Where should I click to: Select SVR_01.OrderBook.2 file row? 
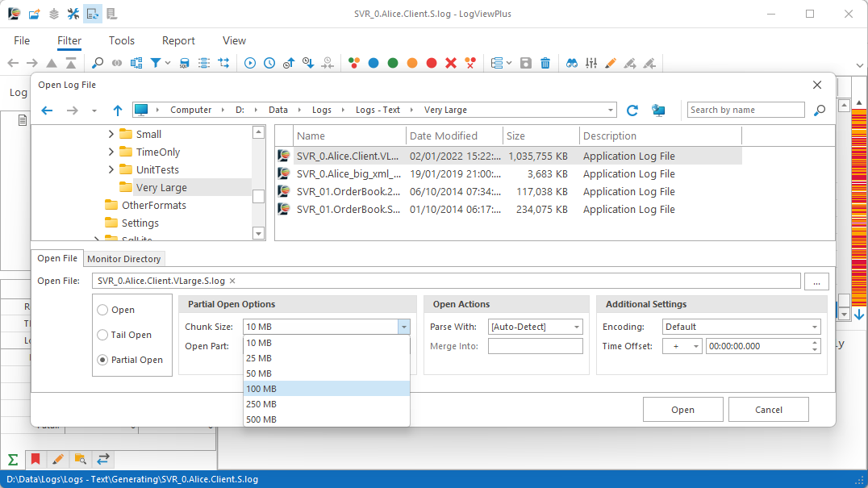(508, 191)
